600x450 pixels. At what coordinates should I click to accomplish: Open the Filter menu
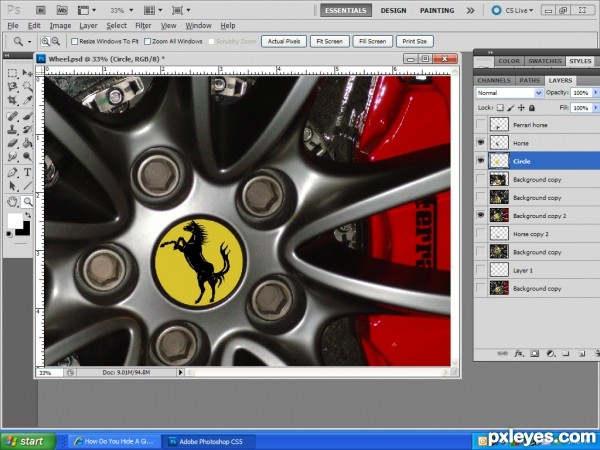pos(143,26)
